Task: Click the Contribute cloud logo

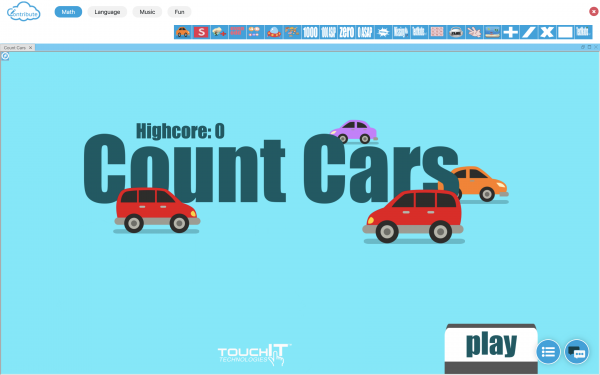Action: (x=24, y=12)
